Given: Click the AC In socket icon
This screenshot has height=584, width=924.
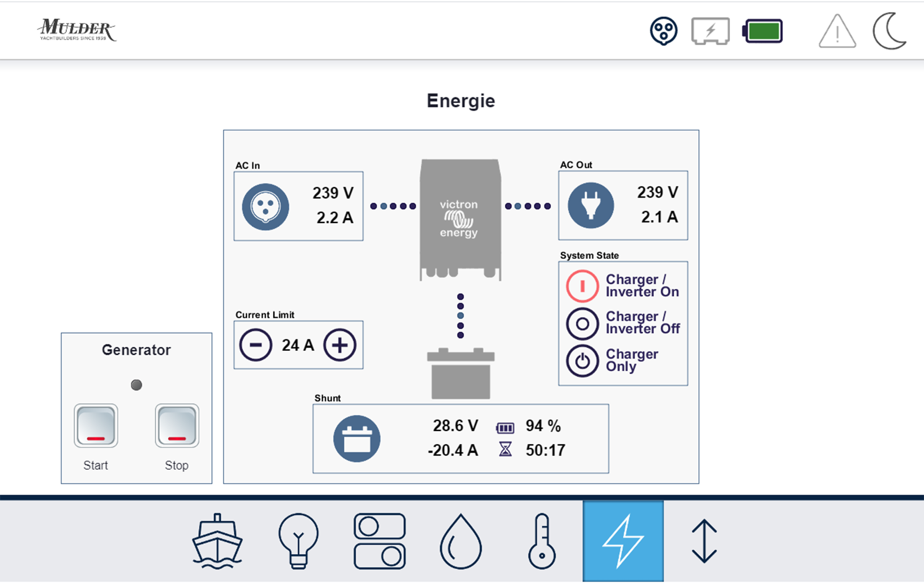Looking at the screenshot, I should tap(265, 207).
